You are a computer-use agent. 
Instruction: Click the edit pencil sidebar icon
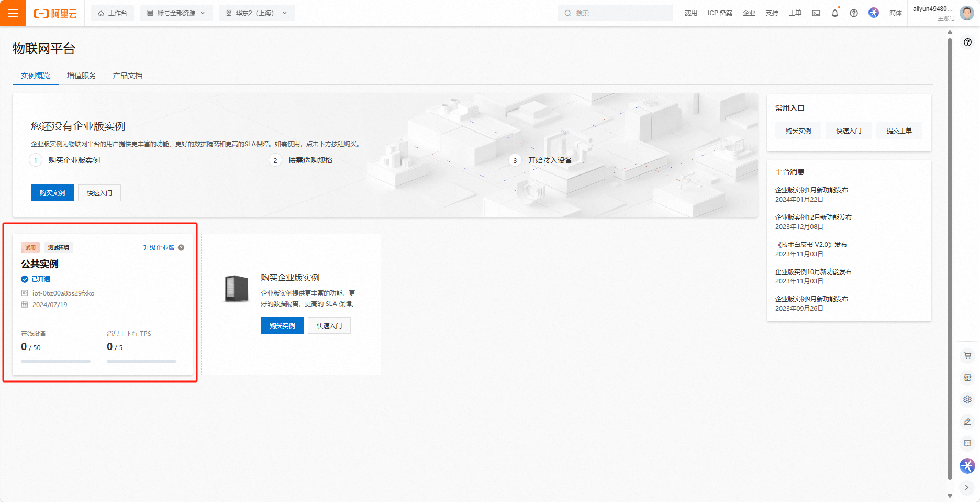coord(967,421)
